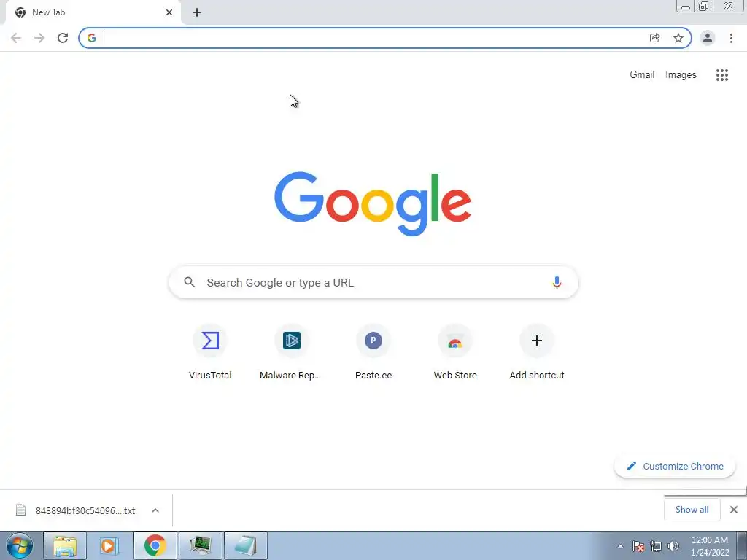The image size is (747, 560).
Task: Open the Chrome profile avatar menu
Action: (x=708, y=38)
